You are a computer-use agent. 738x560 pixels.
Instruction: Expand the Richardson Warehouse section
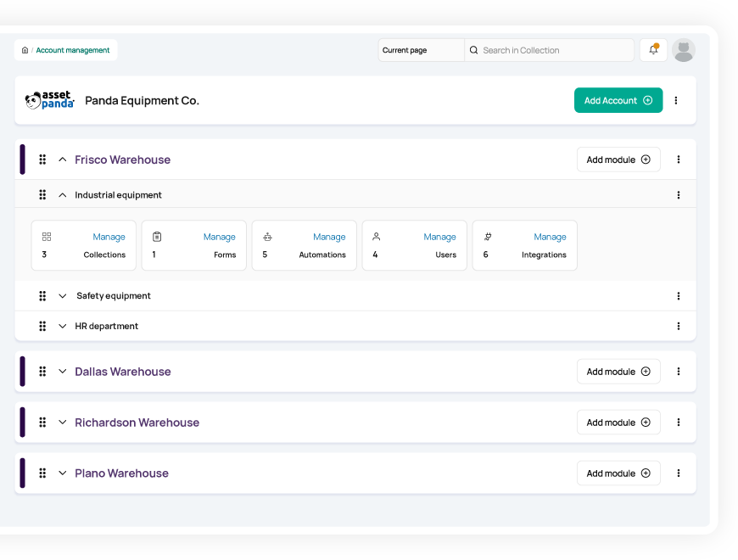62,422
